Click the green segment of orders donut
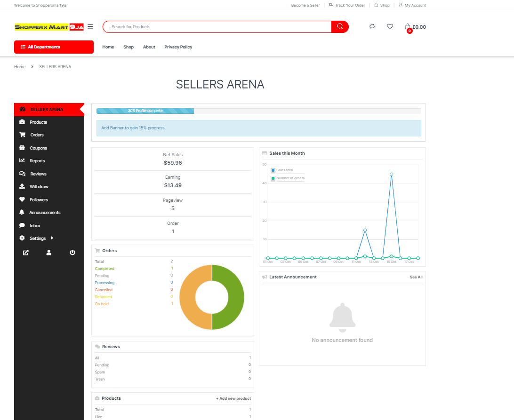The height and width of the screenshot is (420, 514). (236, 297)
